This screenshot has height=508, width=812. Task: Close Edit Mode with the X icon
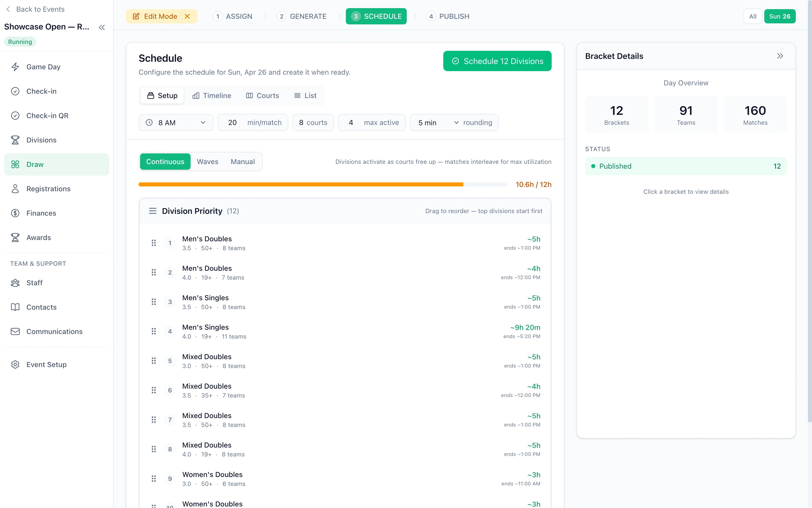click(x=187, y=16)
